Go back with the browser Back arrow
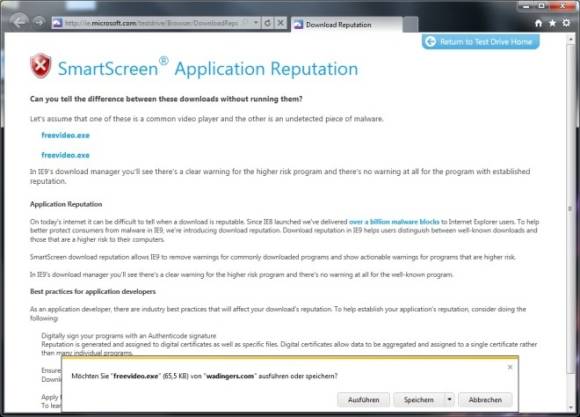 click(x=19, y=22)
